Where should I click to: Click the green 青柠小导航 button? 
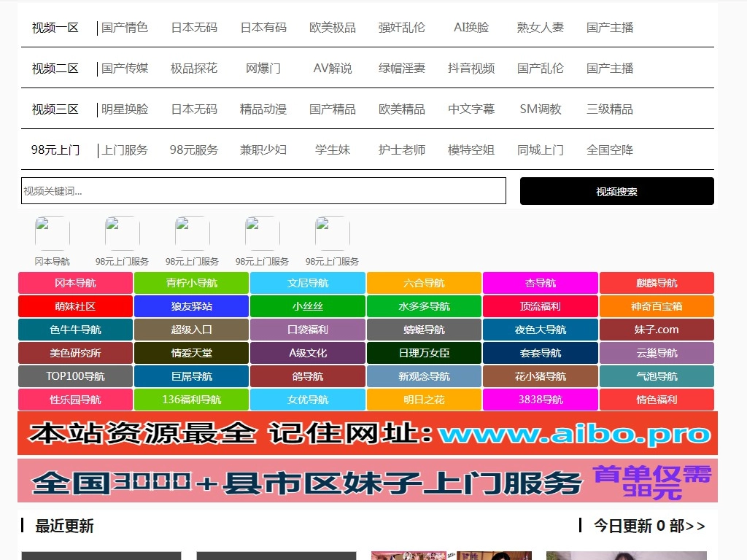click(191, 283)
